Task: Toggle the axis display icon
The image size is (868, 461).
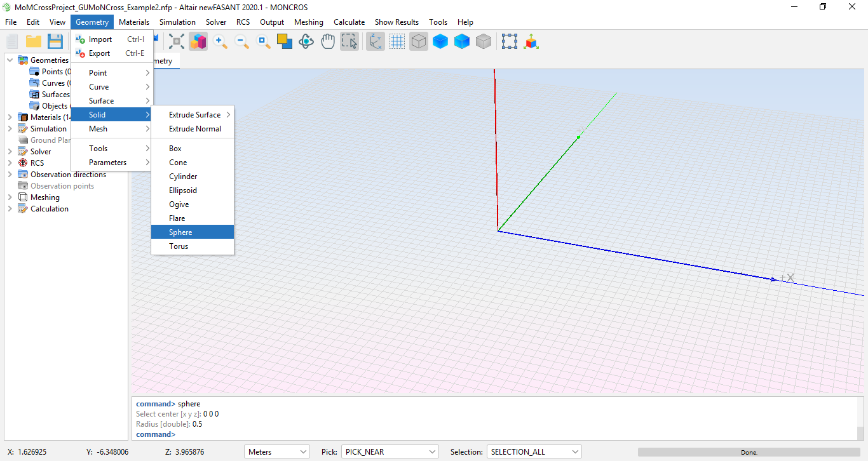Action: [x=376, y=42]
